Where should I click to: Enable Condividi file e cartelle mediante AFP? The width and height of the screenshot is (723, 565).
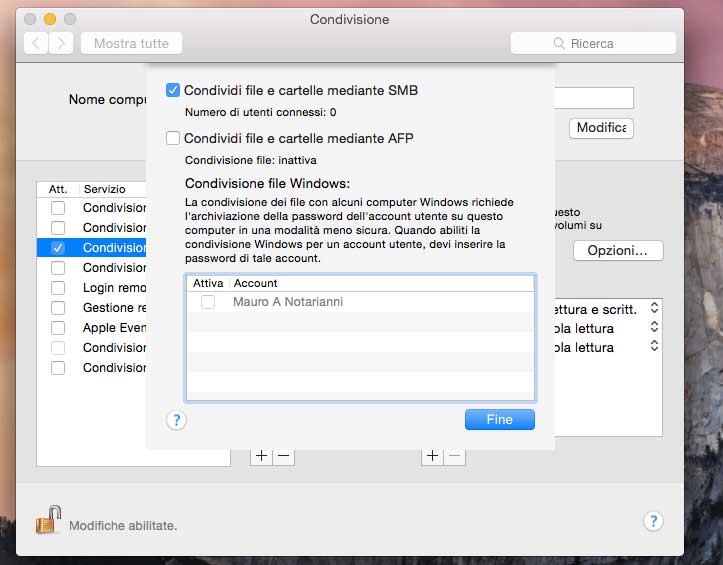(x=173, y=138)
